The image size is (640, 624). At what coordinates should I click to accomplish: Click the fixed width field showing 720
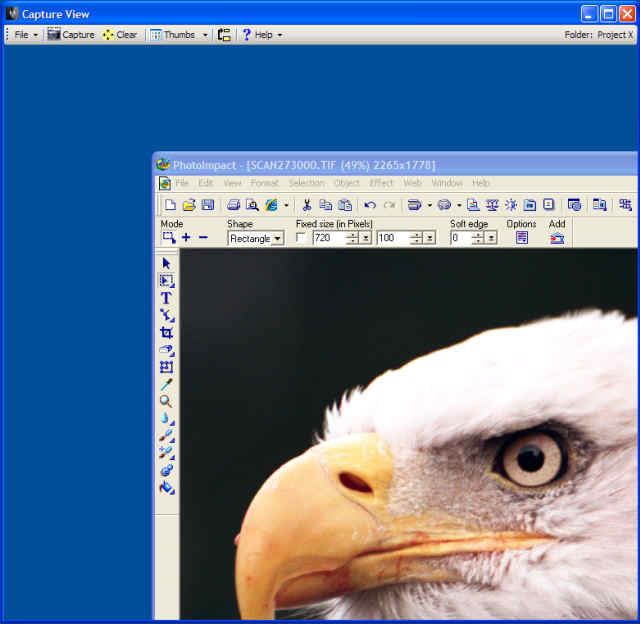331,238
